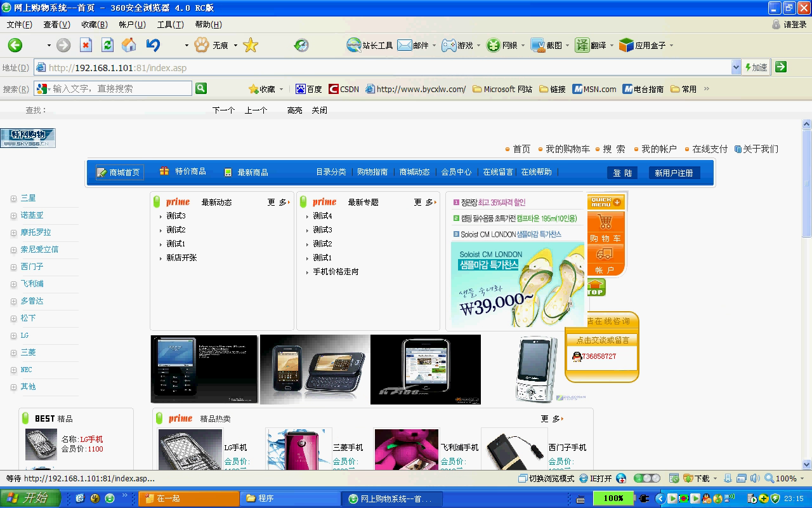
Task: Open the 游戏 games controller icon
Action: [457, 45]
